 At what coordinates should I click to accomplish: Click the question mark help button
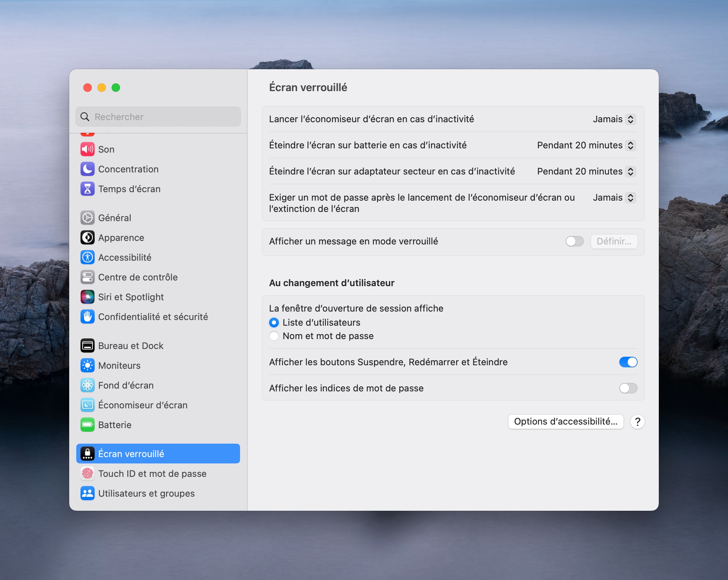[x=637, y=422]
